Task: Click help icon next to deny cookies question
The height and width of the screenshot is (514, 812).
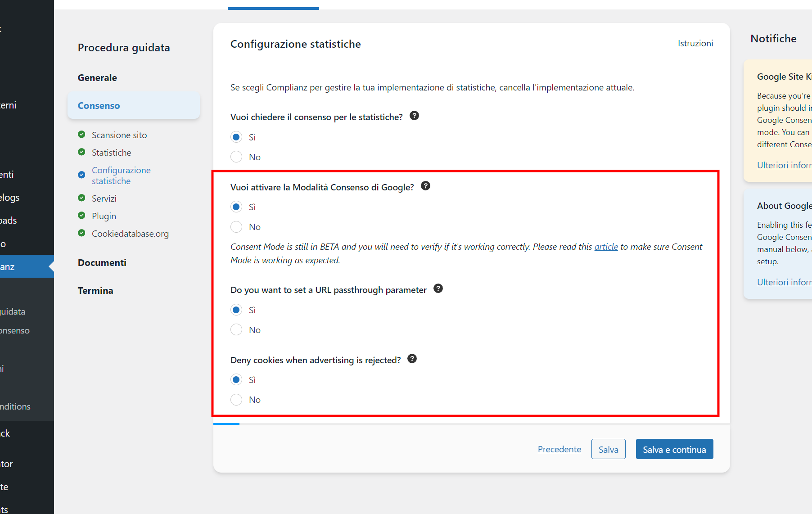Action: click(x=412, y=358)
